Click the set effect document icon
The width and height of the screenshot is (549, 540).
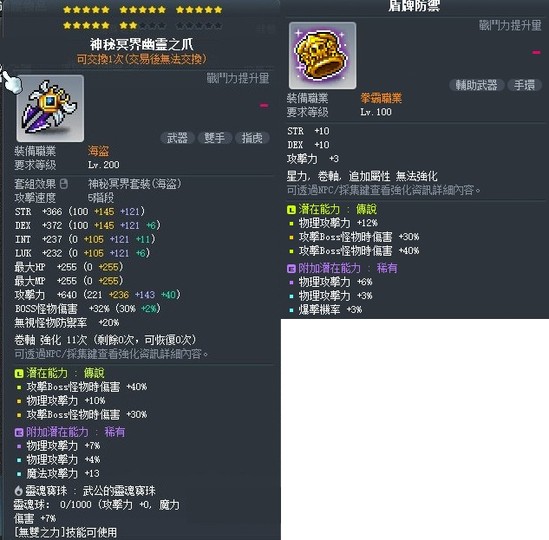64,184
